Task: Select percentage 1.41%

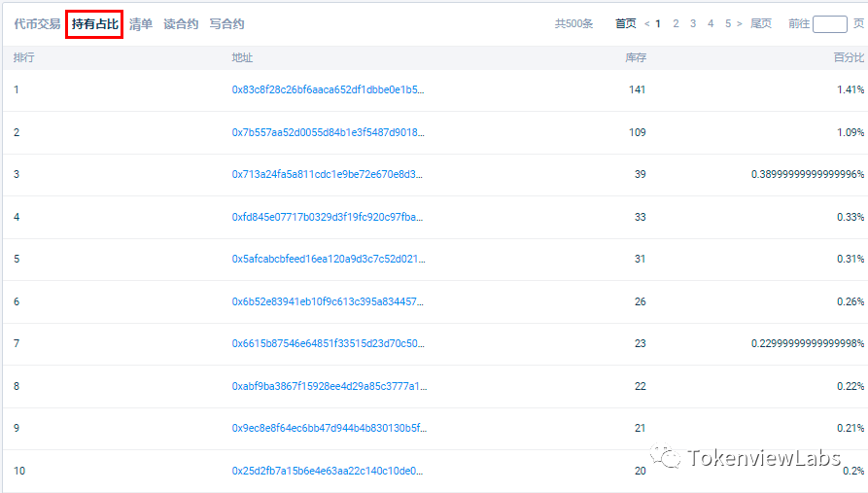Action: pyautogui.click(x=851, y=89)
